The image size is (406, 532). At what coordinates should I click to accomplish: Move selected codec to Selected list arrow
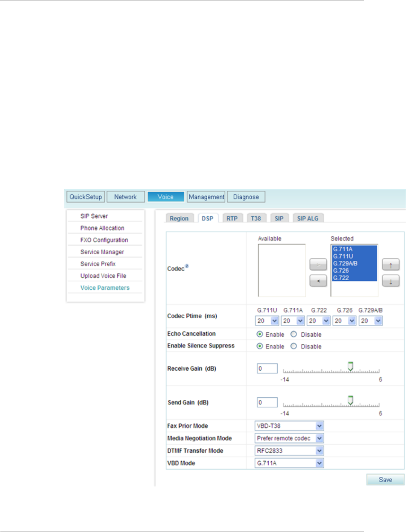[318, 264]
